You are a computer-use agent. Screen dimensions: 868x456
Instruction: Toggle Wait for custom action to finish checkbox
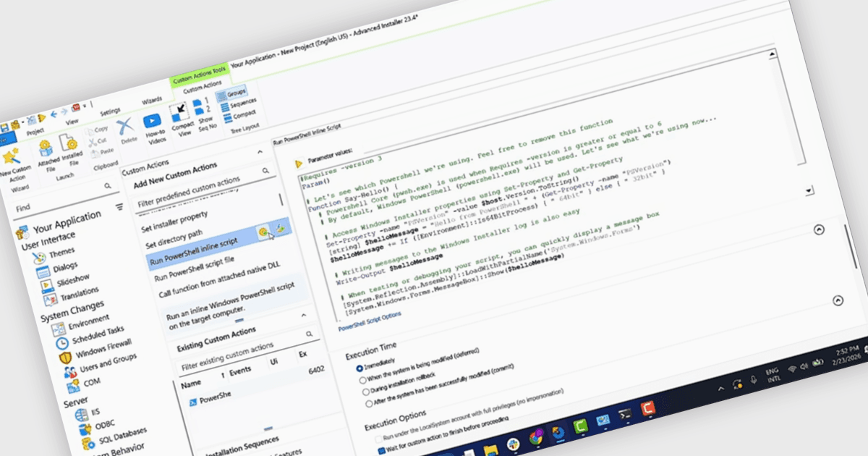(382, 451)
